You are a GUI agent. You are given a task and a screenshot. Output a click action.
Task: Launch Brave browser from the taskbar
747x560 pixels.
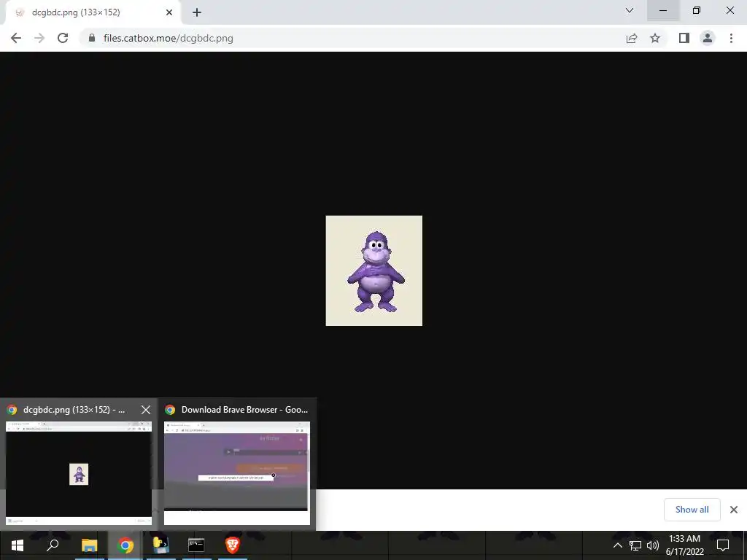click(x=233, y=545)
